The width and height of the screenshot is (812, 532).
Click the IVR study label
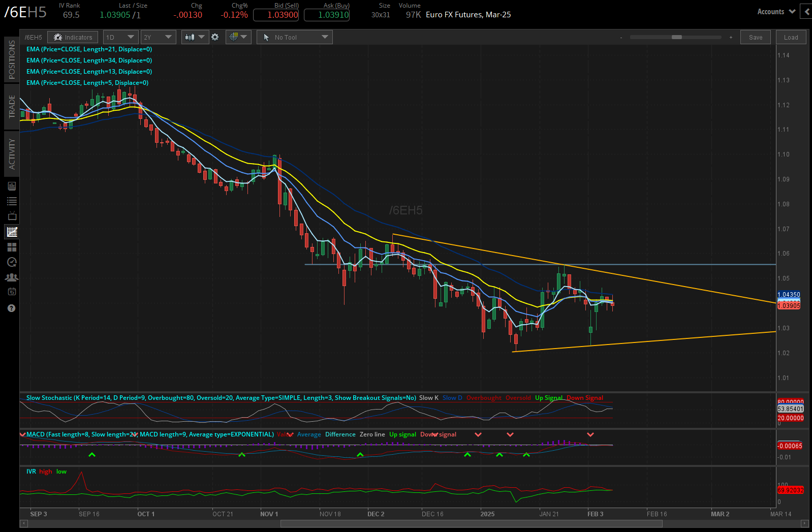click(x=31, y=472)
